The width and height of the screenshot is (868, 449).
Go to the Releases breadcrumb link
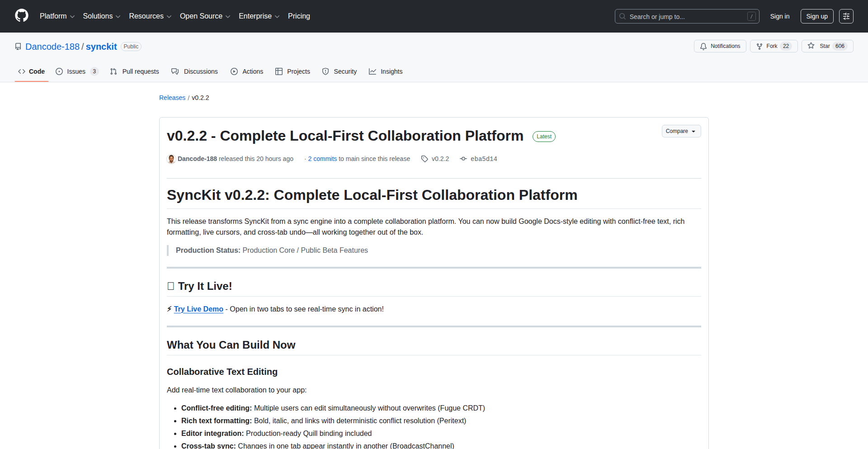coord(172,98)
